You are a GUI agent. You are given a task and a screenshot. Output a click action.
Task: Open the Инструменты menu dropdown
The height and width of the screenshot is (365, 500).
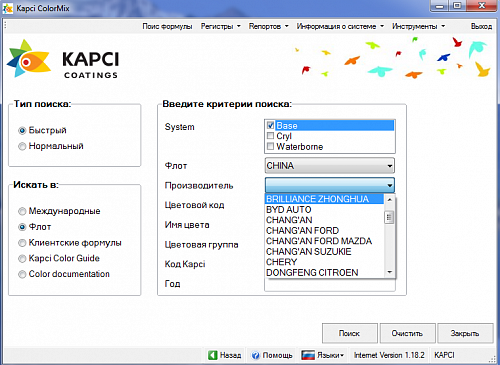click(x=418, y=26)
